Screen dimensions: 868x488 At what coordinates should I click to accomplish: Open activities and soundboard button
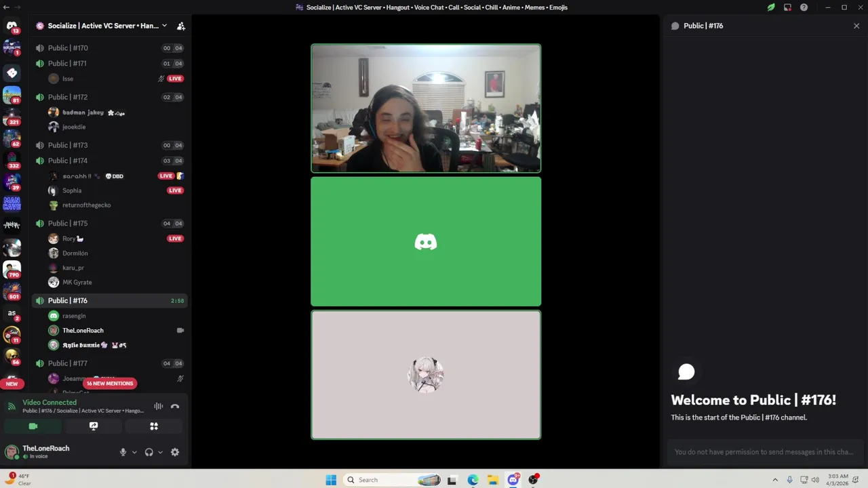154,426
